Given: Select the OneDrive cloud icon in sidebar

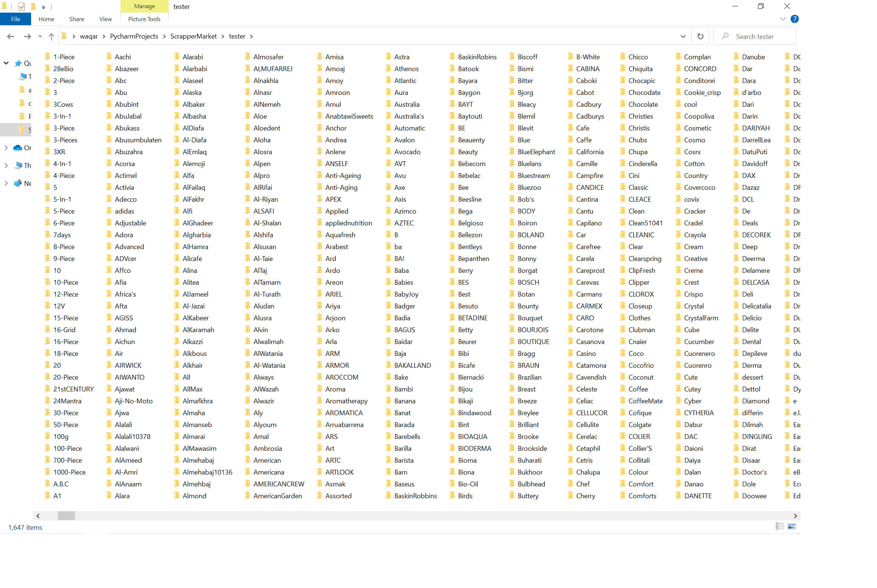Looking at the screenshot, I should pos(18,148).
